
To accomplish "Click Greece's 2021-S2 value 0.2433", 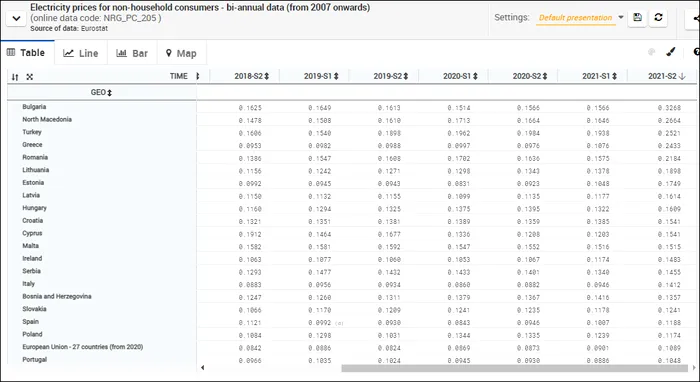I will (669, 145).
